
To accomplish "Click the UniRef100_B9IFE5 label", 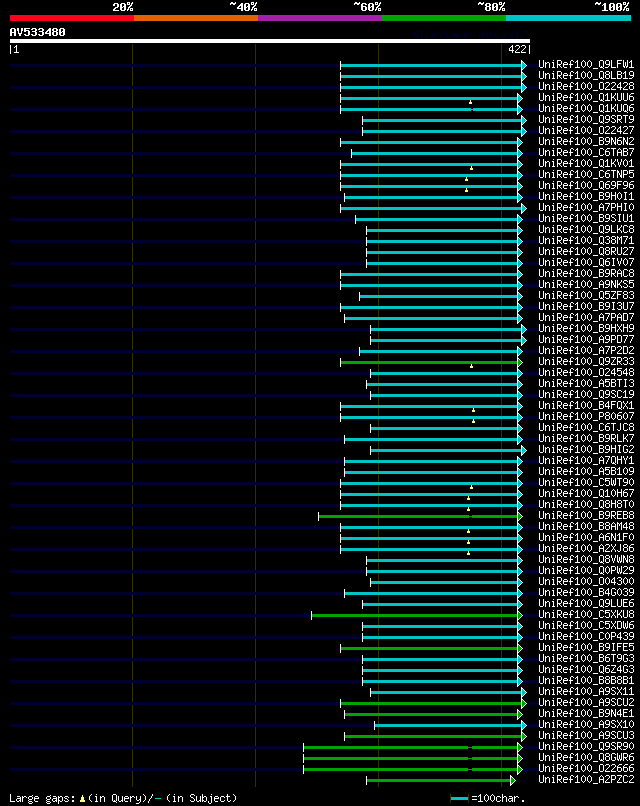I will (x=586, y=648).
